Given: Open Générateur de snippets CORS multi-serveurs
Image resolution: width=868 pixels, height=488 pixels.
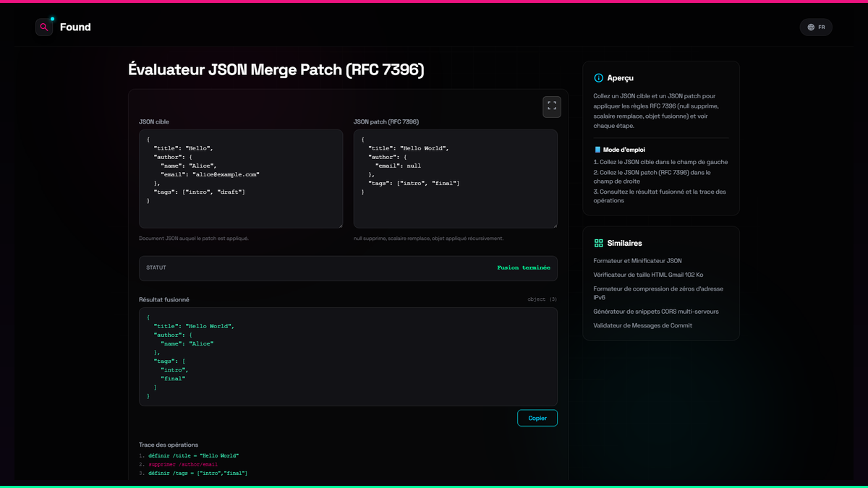Looking at the screenshot, I should pyautogui.click(x=656, y=312).
